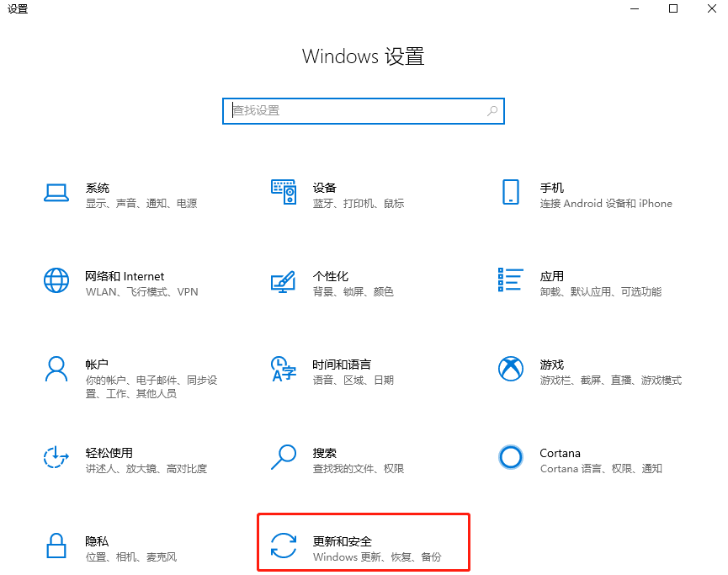Open 隐私 settings for microphone permissions
The image size is (728, 575).
click(98, 546)
